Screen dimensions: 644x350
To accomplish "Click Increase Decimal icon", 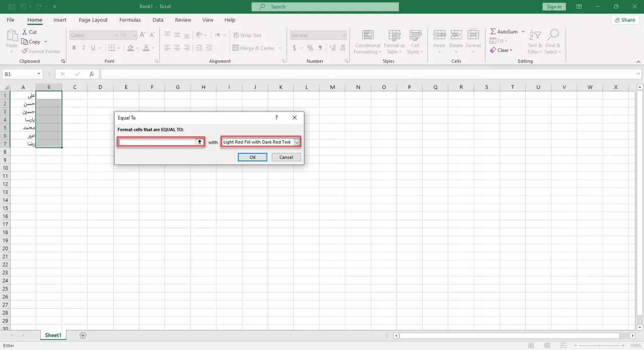I will tap(333, 48).
